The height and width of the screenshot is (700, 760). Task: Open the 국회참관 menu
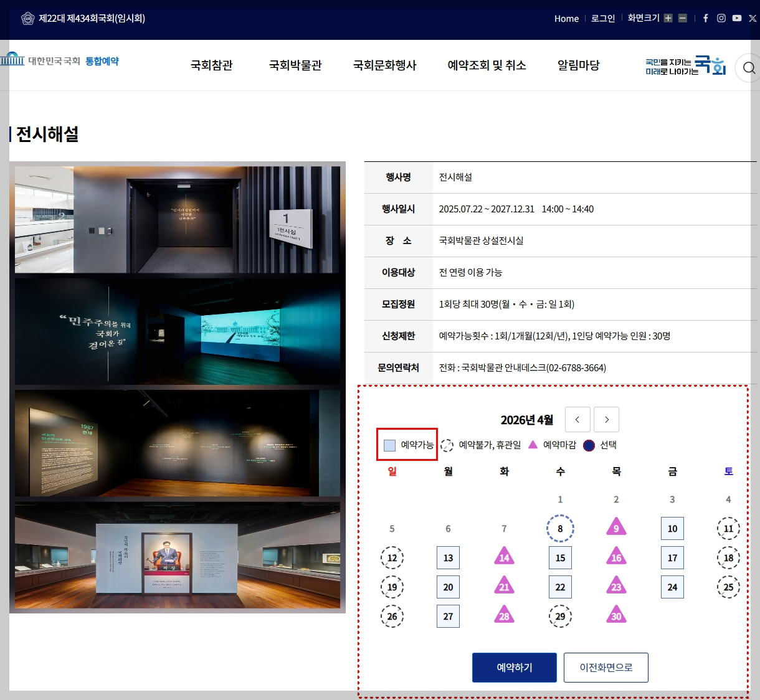click(211, 65)
